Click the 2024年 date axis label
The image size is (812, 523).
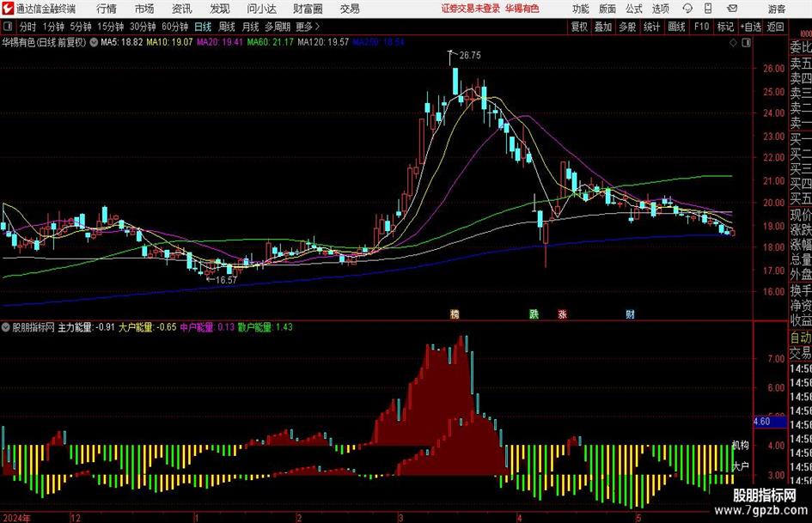[16, 518]
